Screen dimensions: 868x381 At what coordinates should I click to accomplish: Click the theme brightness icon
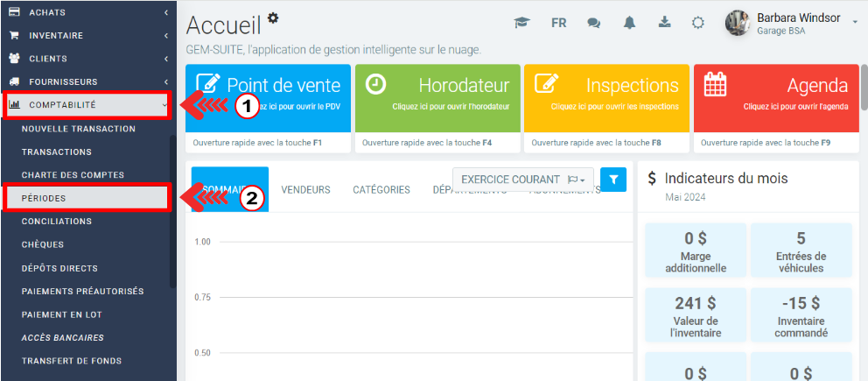coord(698,24)
